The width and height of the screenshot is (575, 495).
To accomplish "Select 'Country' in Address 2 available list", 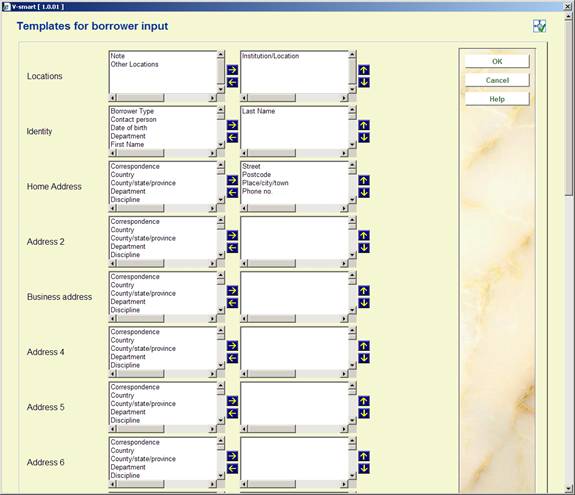I will pyautogui.click(x=122, y=230).
